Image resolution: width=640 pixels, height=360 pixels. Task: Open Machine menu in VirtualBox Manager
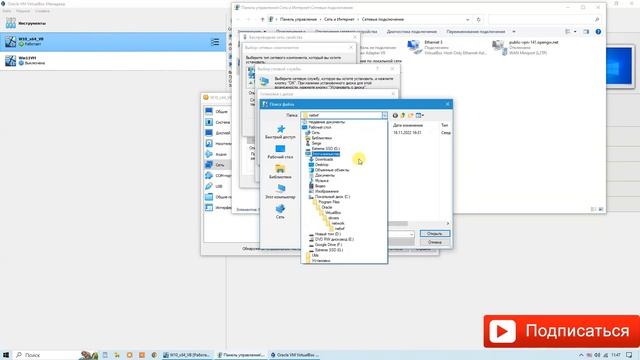tap(23, 11)
